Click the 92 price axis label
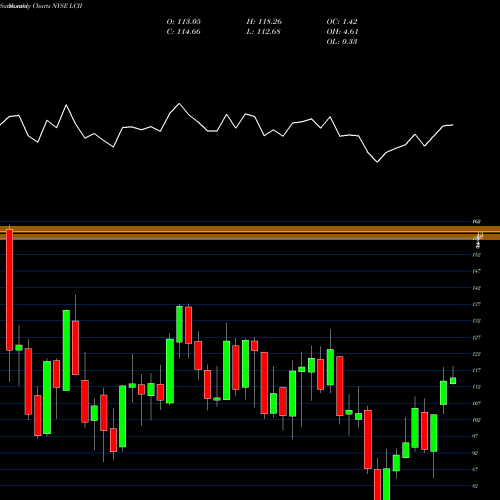Screen dimensions: 500x500 475,453
